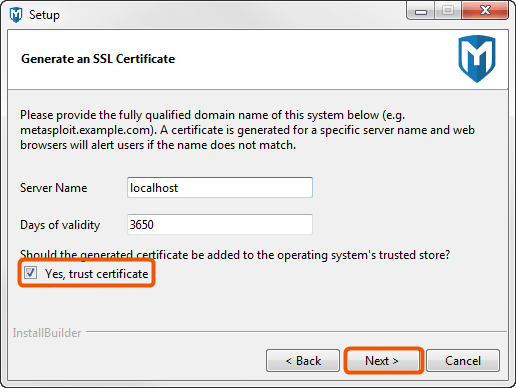Select the 'localhost' text in Server Name

(154, 188)
